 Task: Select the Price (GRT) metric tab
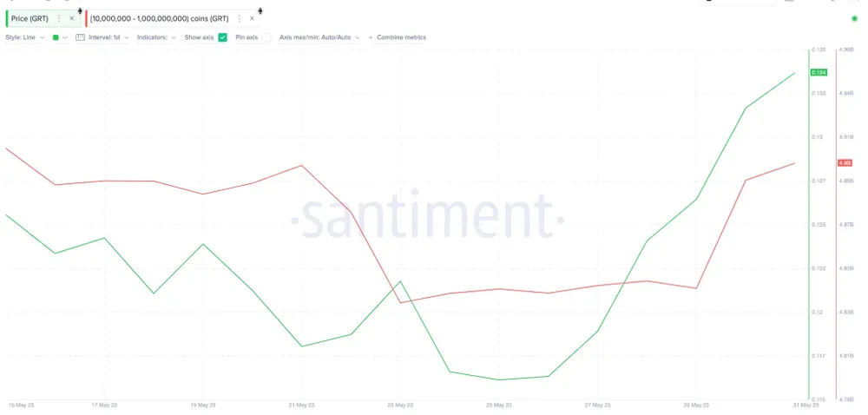click(30, 18)
